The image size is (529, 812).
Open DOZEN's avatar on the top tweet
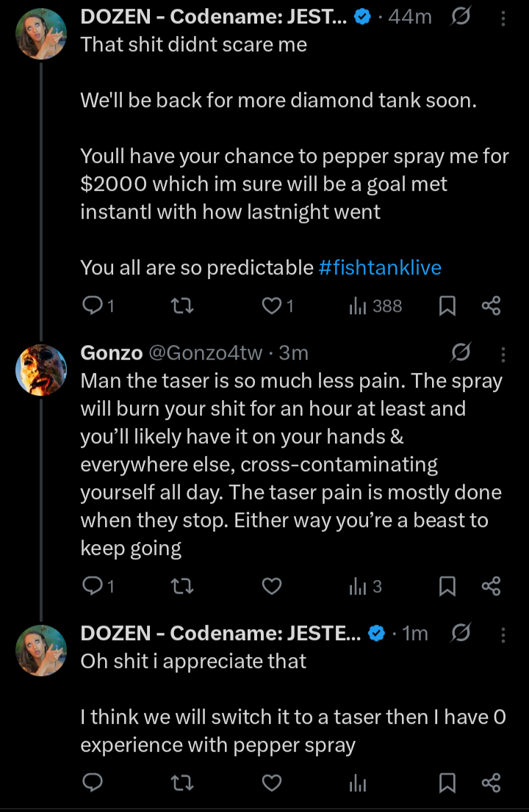click(x=41, y=34)
